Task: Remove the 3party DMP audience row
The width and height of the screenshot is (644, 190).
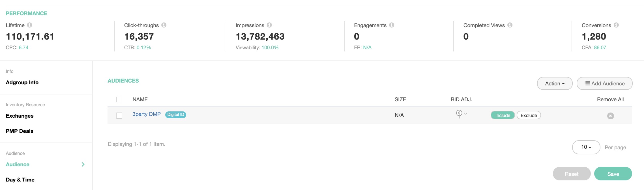Action: pos(610,116)
